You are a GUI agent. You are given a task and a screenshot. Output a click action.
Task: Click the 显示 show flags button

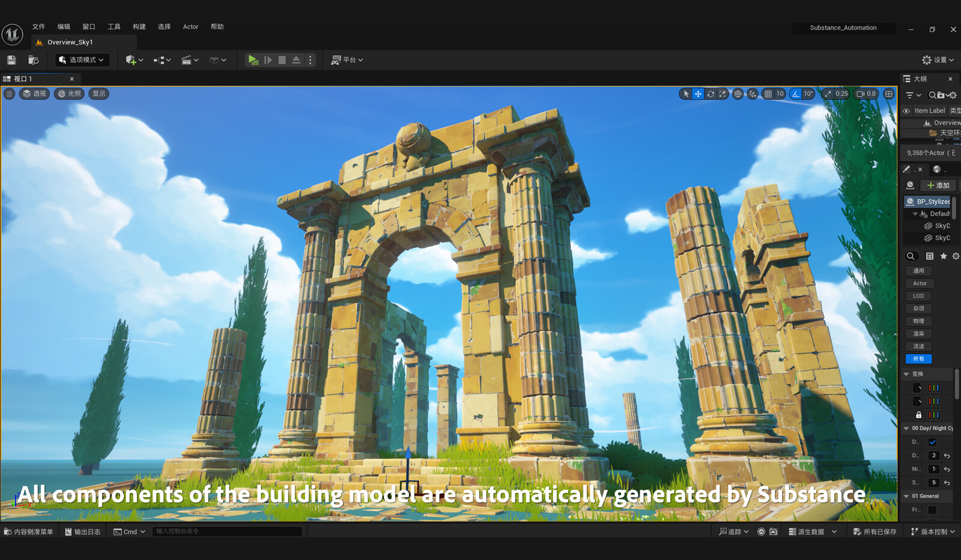pos(99,94)
